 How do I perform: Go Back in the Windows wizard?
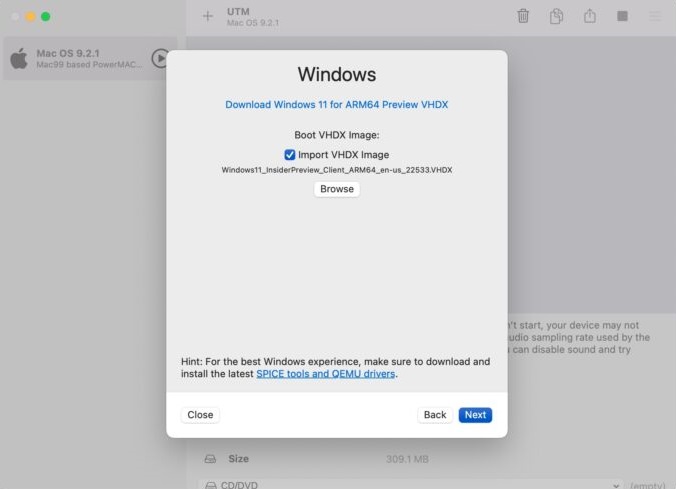click(435, 415)
